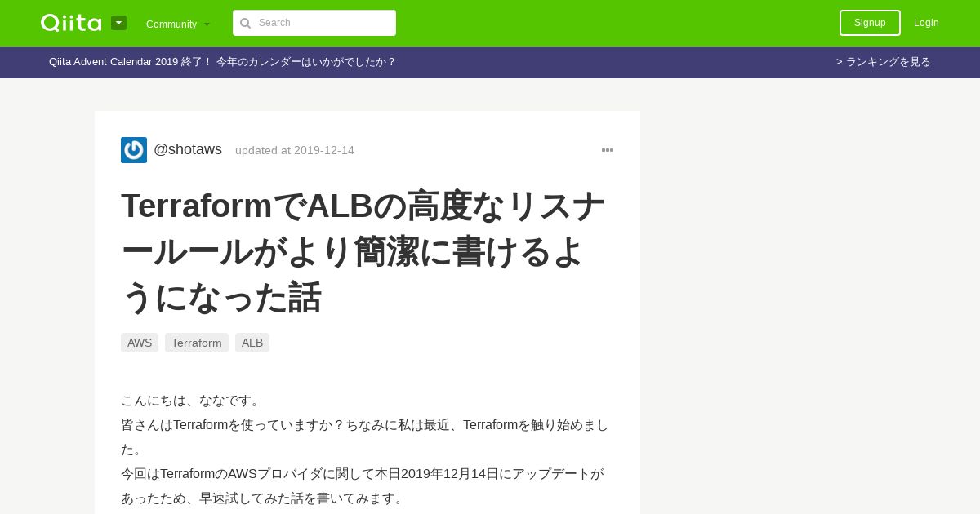The height and width of the screenshot is (514, 980).
Task: Expand the Community menu
Action: click(178, 24)
